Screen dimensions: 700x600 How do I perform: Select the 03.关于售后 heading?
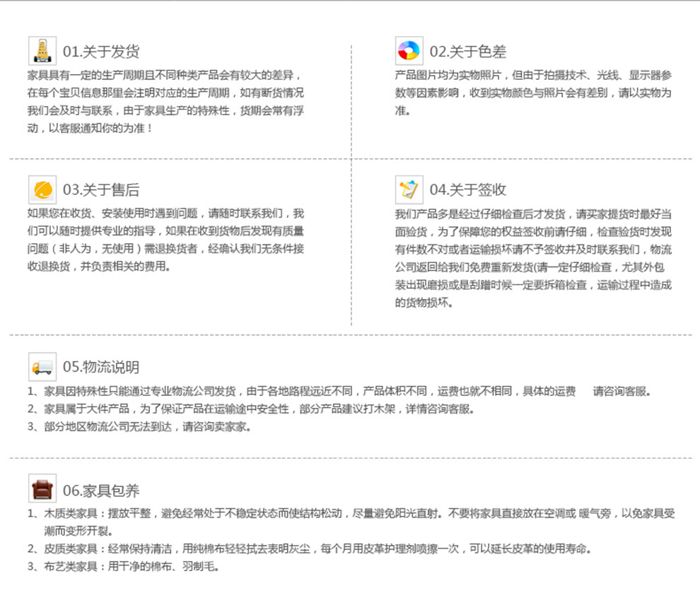click(x=101, y=190)
